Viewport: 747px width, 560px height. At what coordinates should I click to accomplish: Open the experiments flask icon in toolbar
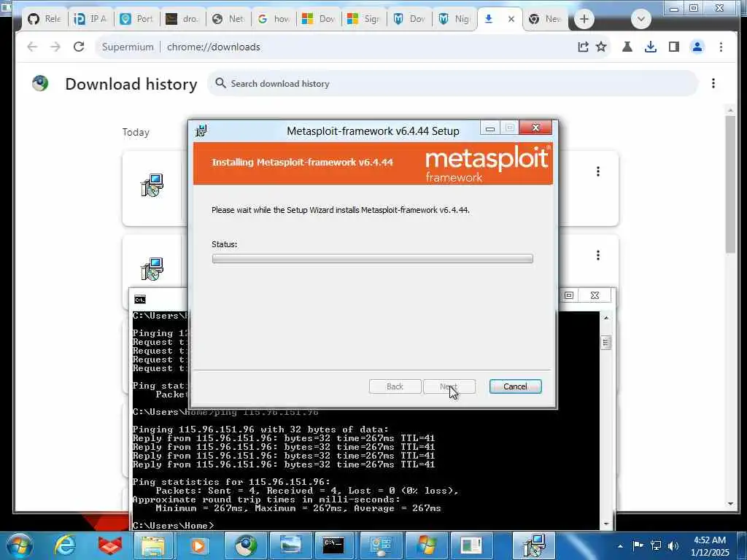pos(627,47)
